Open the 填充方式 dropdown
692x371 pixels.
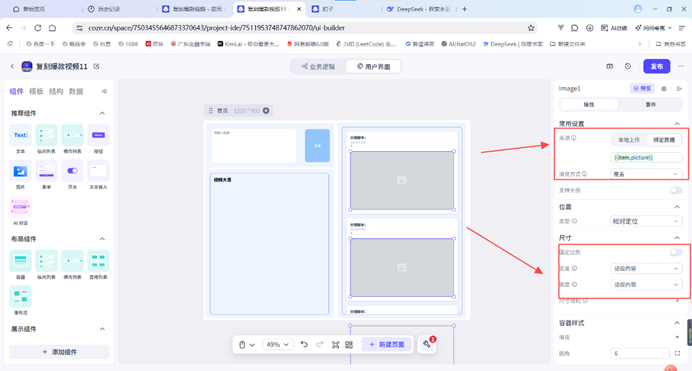tap(646, 174)
